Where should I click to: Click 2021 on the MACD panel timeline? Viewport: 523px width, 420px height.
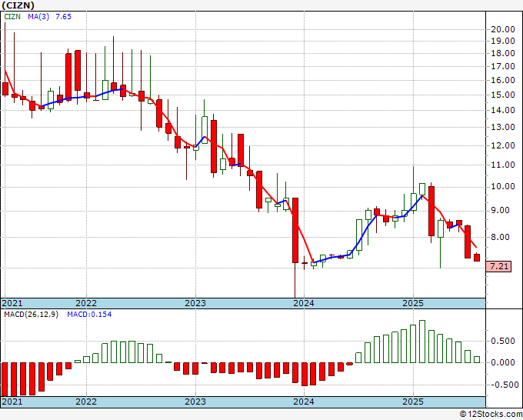click(x=12, y=402)
